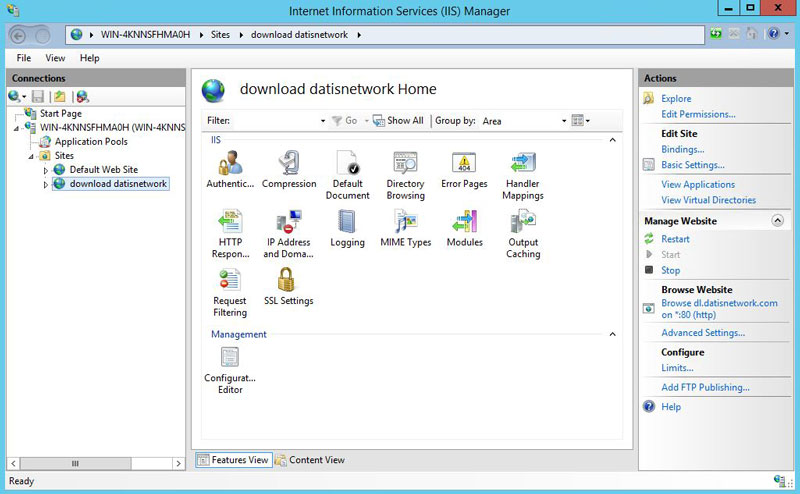800x494 pixels.
Task: Click Show All in filter bar
Action: [399, 120]
